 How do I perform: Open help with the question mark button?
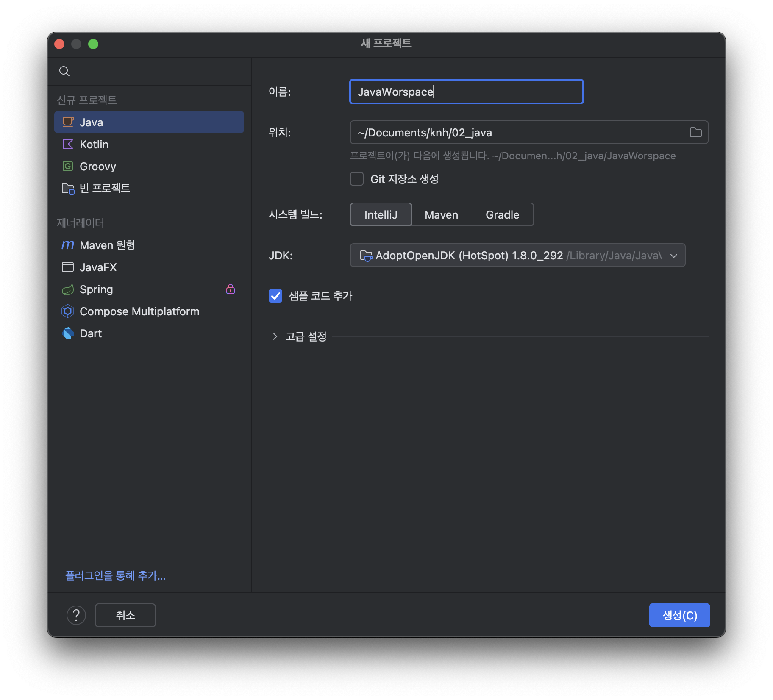tap(76, 615)
